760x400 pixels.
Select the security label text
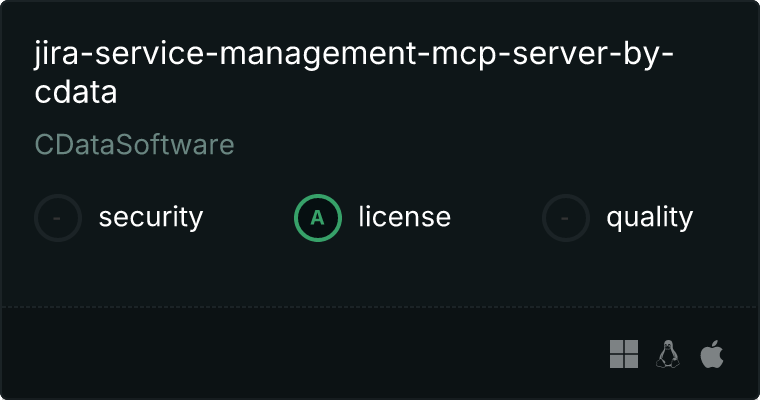tap(150, 217)
